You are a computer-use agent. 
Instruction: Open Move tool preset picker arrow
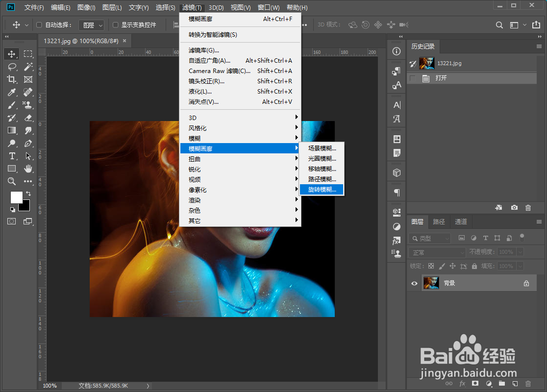pos(26,25)
